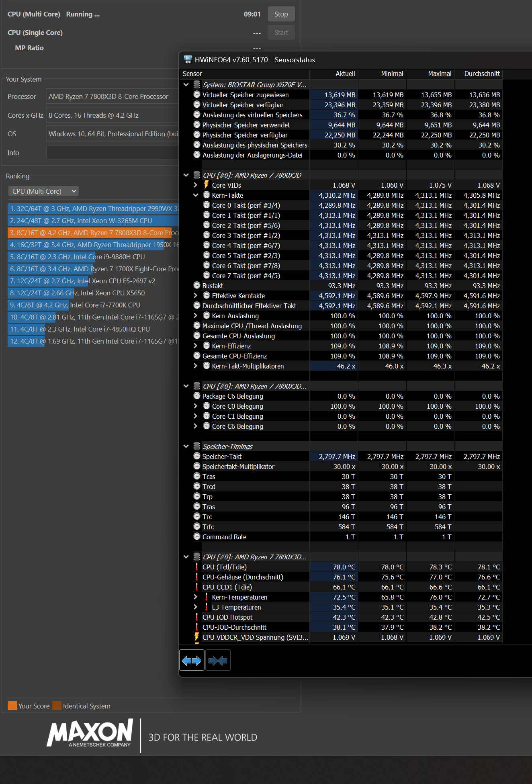This screenshot has width=532, height=784.
Task: Click the circle icon beside Package C6 Belegung
Action: [x=197, y=396]
